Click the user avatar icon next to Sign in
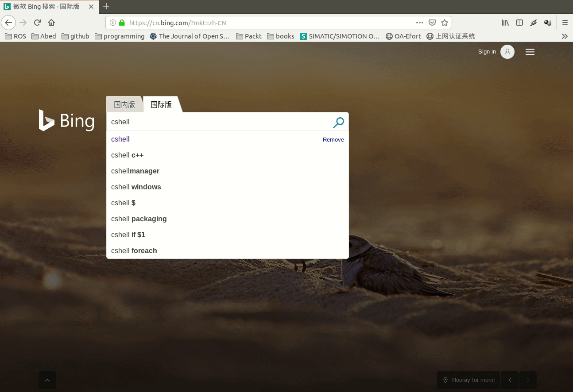The height and width of the screenshot is (392, 573). click(507, 52)
